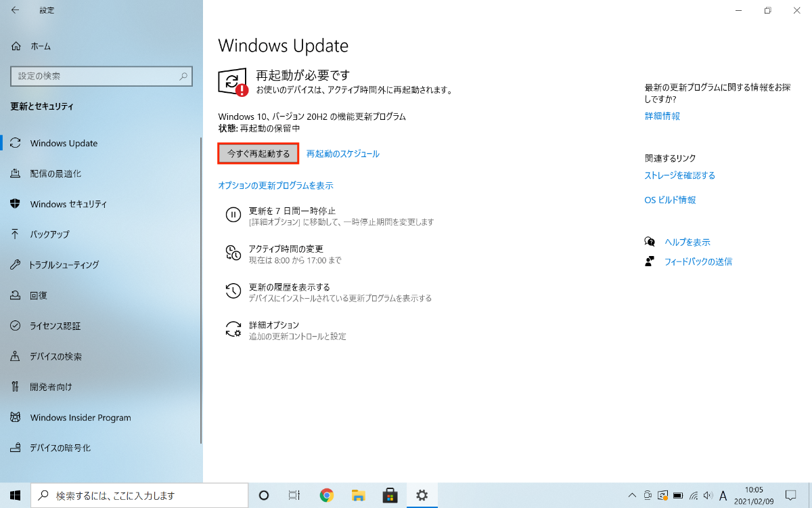Image resolution: width=812 pixels, height=508 pixels.
Task: Click the taskbar search box
Action: [x=140, y=495]
